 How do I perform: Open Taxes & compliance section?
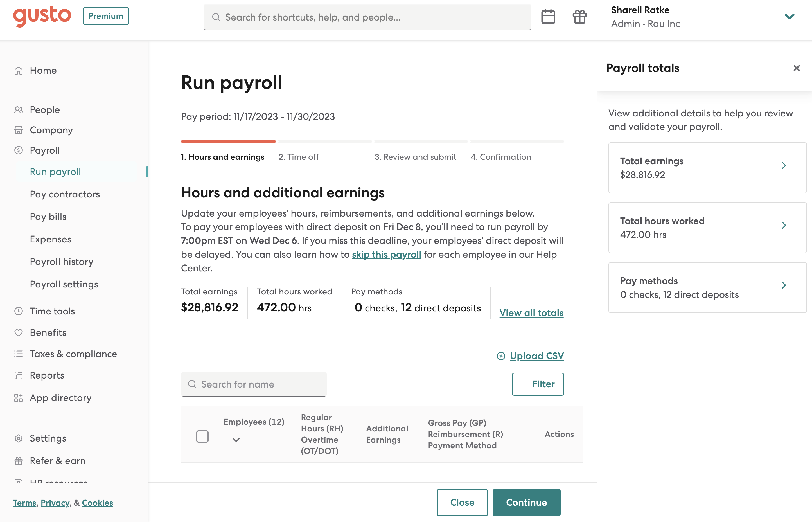click(x=73, y=354)
